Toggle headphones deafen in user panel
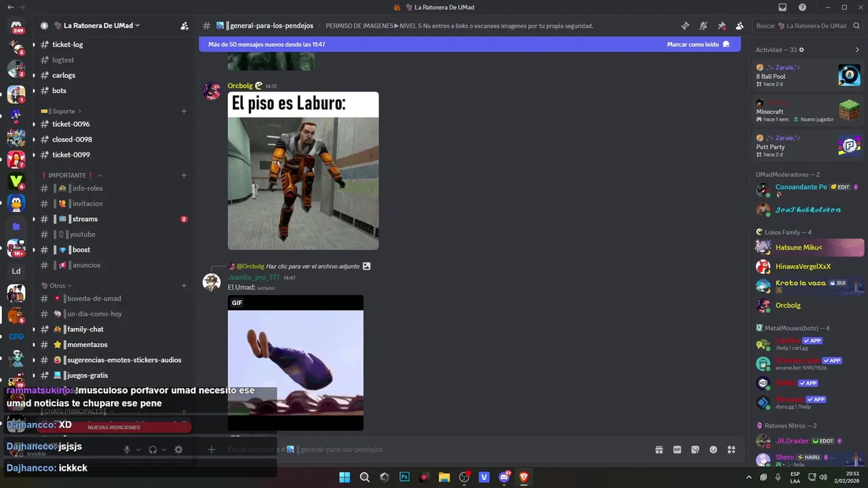868x488 pixels. point(153,449)
